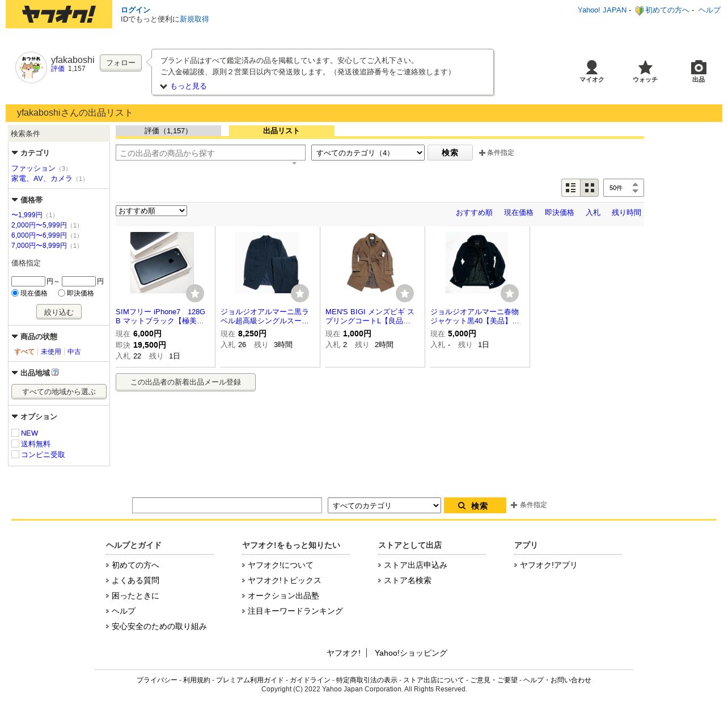The image size is (728, 705).
Task: Check the コンビニ受取 option checkbox
Action: pyautogui.click(x=15, y=454)
